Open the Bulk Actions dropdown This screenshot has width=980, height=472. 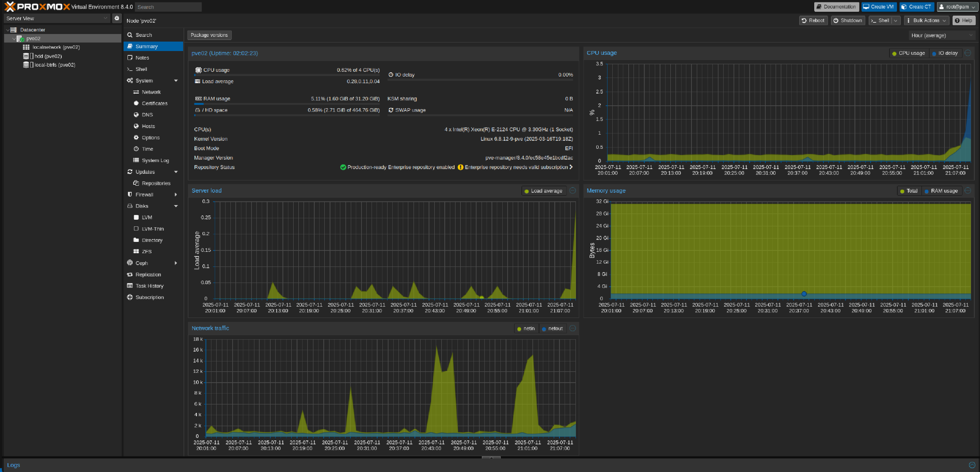click(x=926, y=20)
